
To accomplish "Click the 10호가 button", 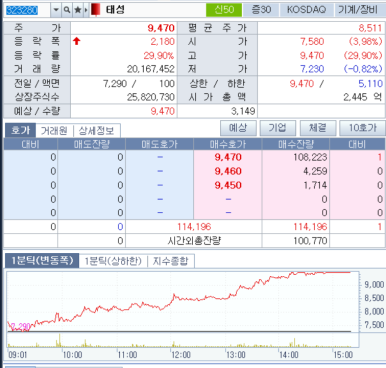I will (x=362, y=128).
